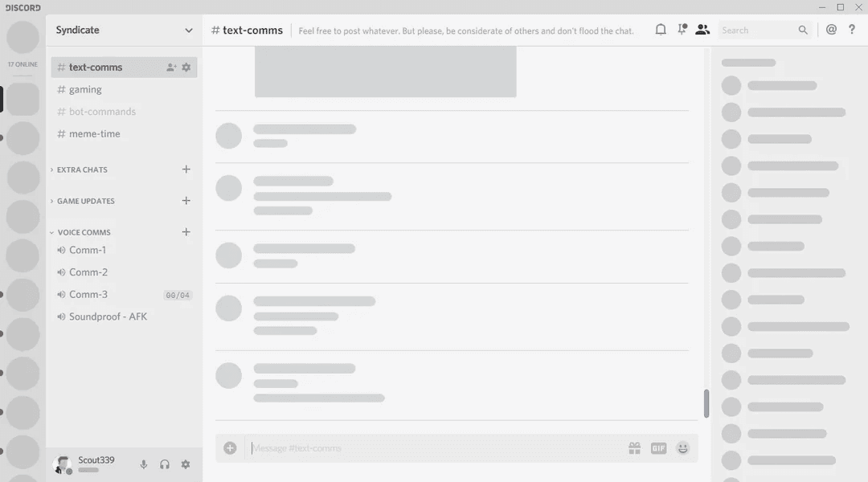Click the attach file plus button
Screen dimensions: 868x482
pos(231,448)
